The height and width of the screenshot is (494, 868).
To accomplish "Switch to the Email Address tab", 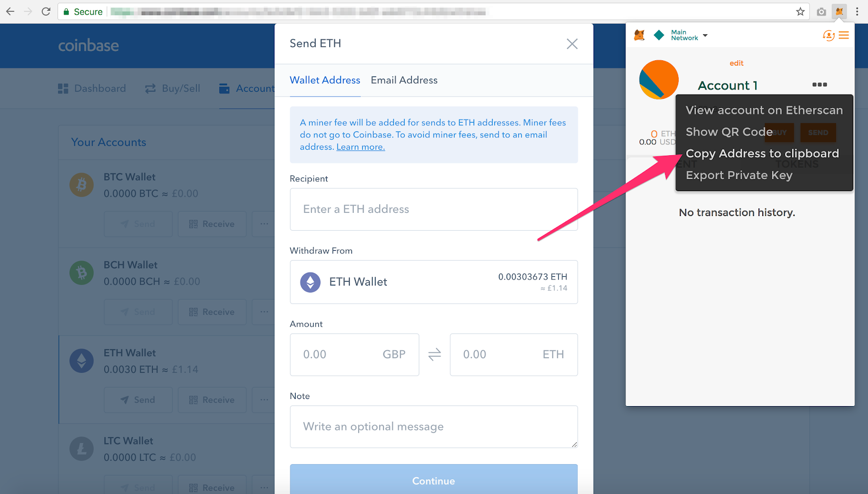I will [x=404, y=80].
